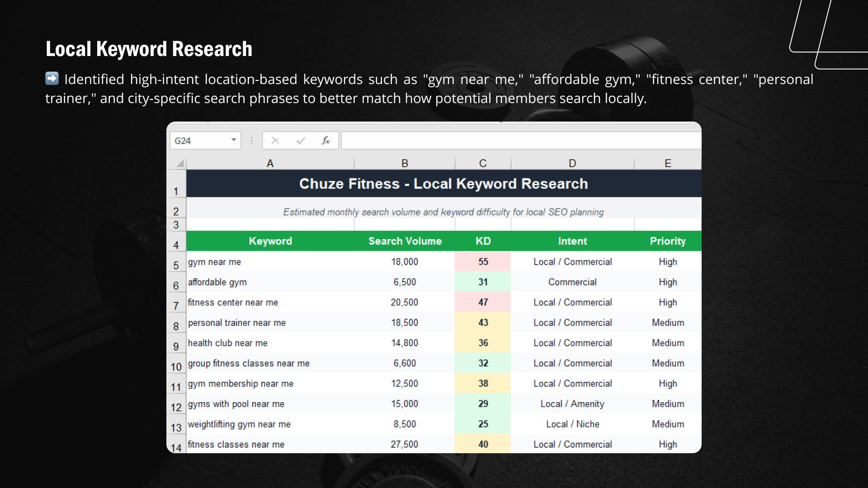Click the red KD cell '55'

[483, 262]
